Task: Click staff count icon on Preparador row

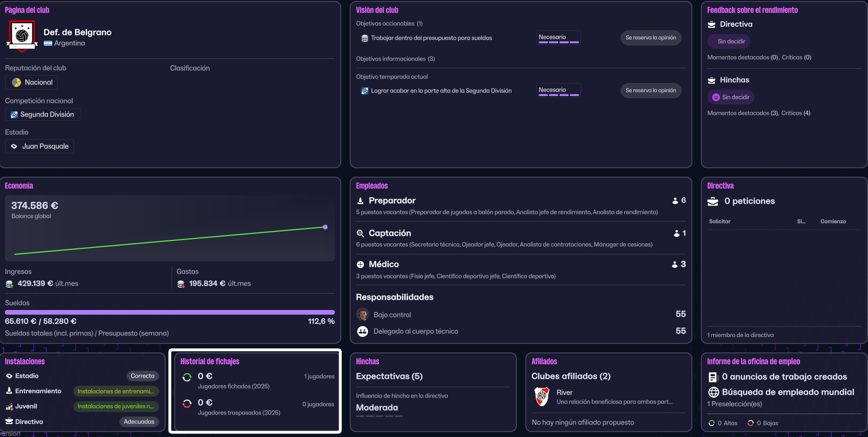Action: pyautogui.click(x=675, y=201)
